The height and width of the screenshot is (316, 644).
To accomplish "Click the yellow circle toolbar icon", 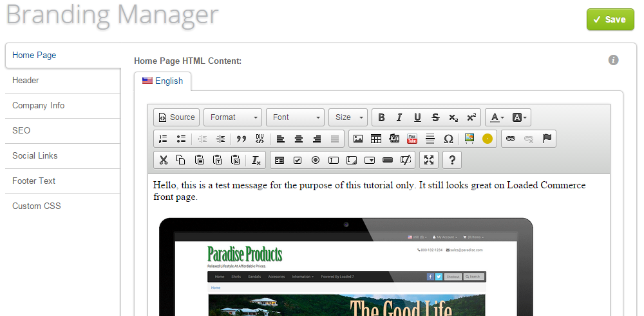I will 488,139.
